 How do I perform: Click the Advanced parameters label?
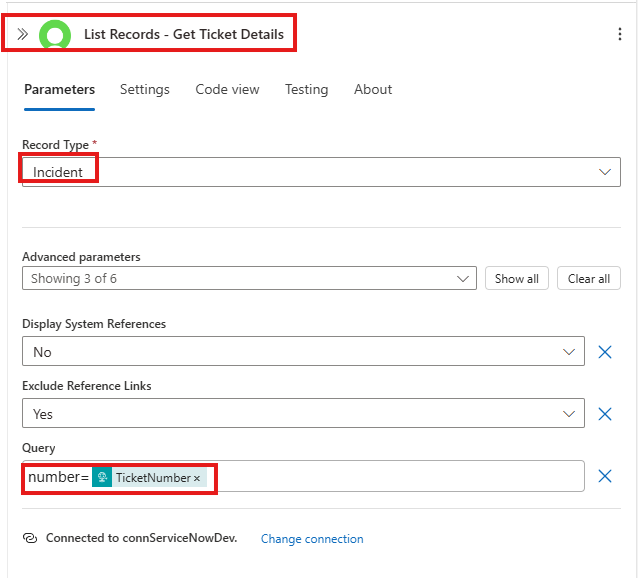(x=81, y=257)
